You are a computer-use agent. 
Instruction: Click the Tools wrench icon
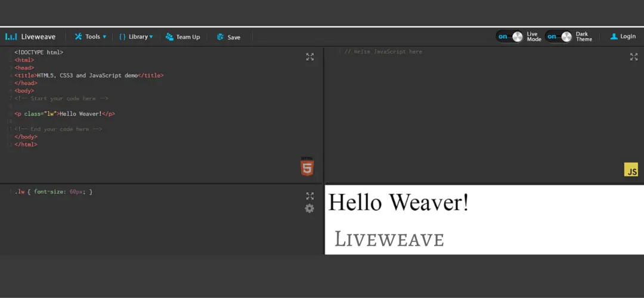point(79,36)
